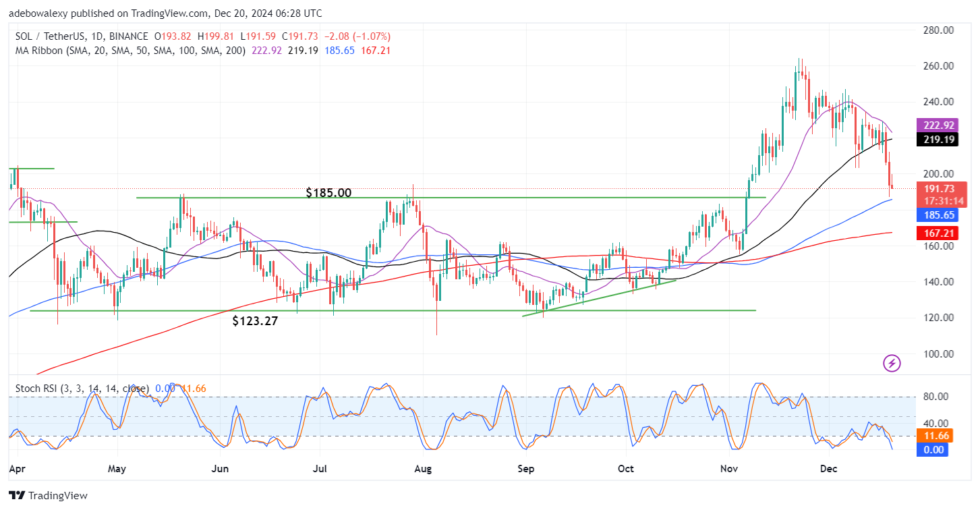The width and height of the screenshot is (980, 510).
Task: Click the SMA 200 value 167.21 in legend
Action: 376,51
